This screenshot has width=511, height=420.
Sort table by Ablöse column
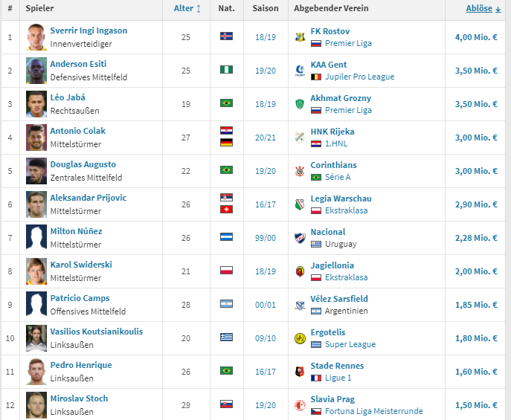(483, 8)
